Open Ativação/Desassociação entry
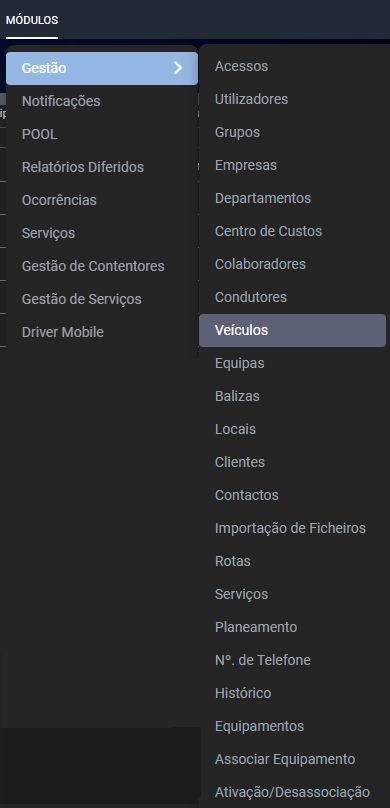 coord(292,792)
